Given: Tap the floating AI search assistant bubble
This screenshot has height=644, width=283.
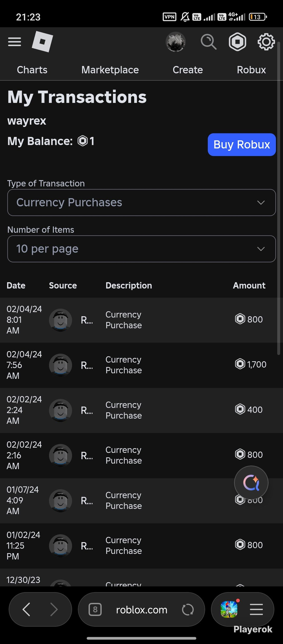Looking at the screenshot, I should coord(251,483).
